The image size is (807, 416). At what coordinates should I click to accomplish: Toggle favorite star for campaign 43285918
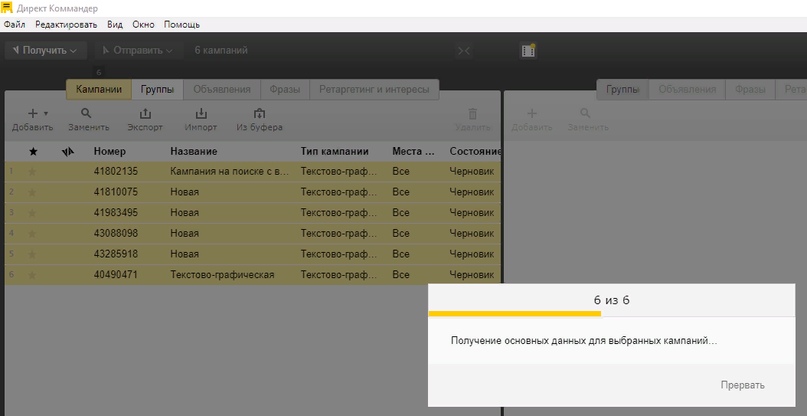coord(32,254)
